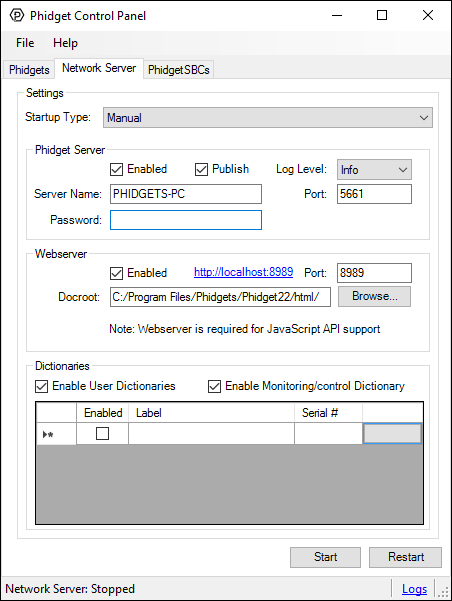
Task: Switch to the Phidgets tab
Action: (29, 70)
